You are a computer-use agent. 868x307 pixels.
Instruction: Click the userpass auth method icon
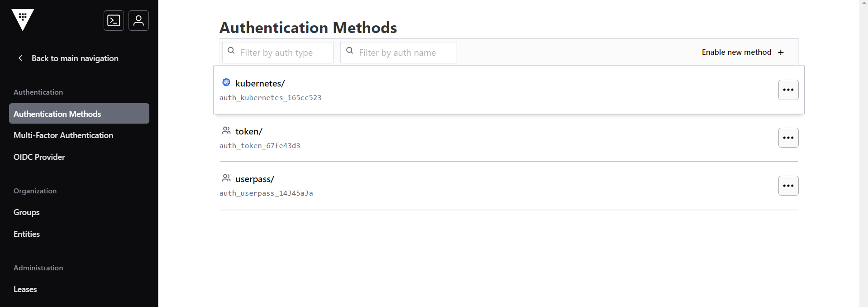(226, 178)
